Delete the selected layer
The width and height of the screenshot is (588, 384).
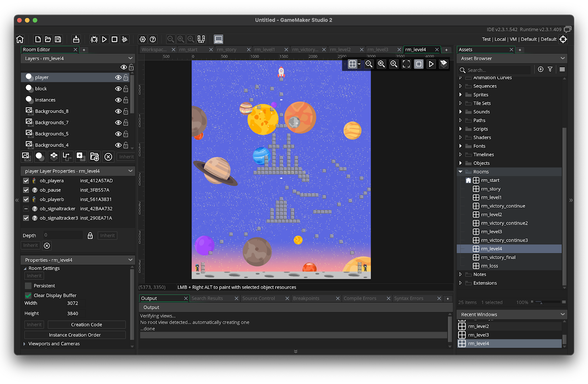pyautogui.click(x=108, y=157)
